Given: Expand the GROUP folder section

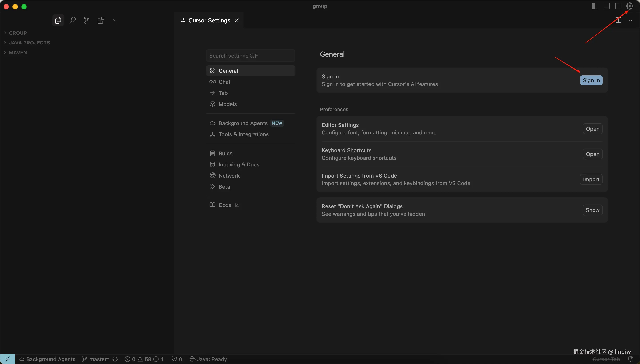Looking at the screenshot, I should click(18, 33).
